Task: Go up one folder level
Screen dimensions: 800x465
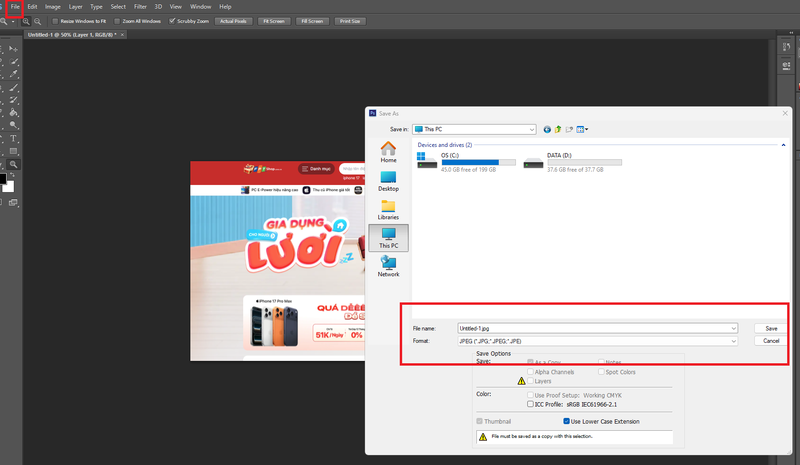Action: pyautogui.click(x=558, y=130)
